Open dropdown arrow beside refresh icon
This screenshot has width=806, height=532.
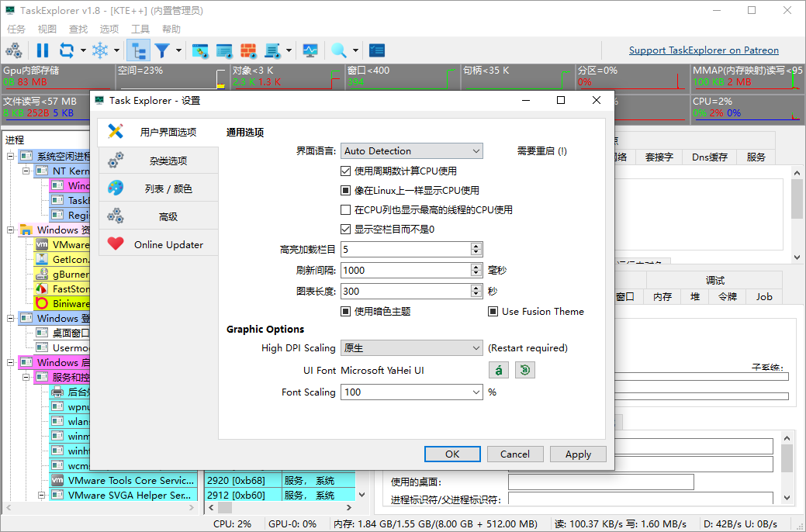point(83,50)
